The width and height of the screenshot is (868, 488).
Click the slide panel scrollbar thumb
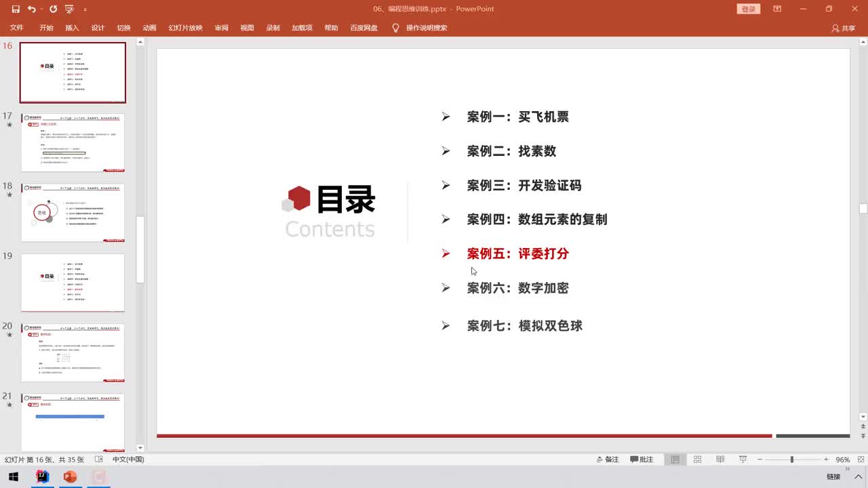point(140,249)
